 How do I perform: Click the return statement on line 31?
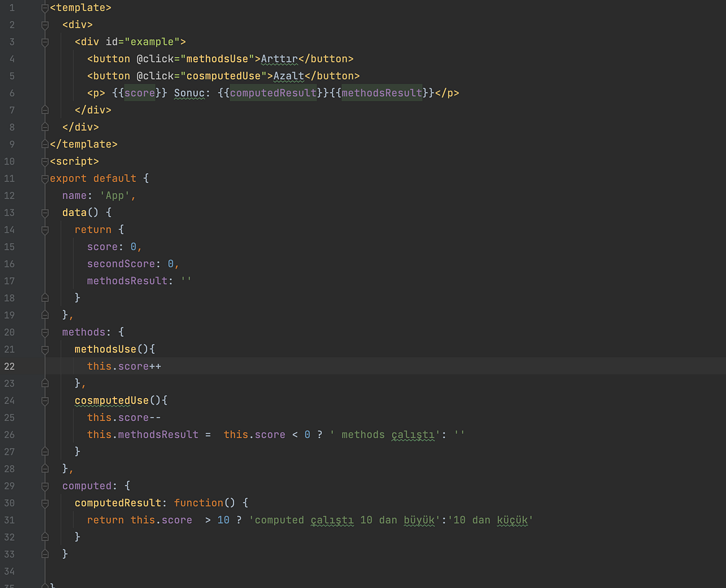[105, 520]
